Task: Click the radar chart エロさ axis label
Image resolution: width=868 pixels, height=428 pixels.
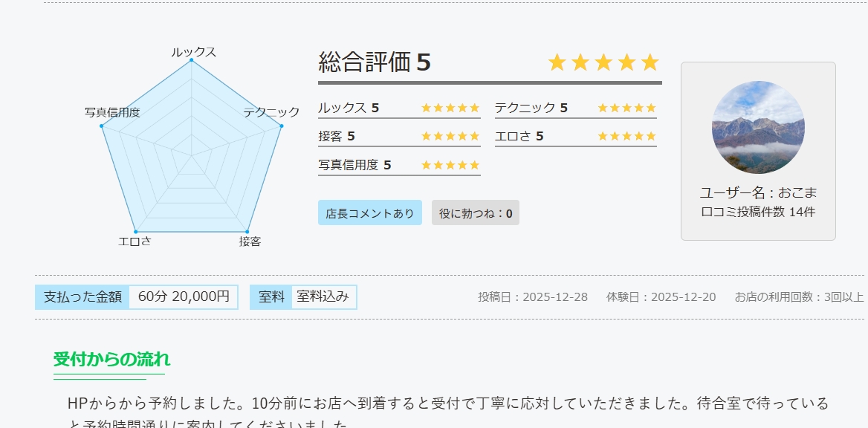Action: point(135,241)
